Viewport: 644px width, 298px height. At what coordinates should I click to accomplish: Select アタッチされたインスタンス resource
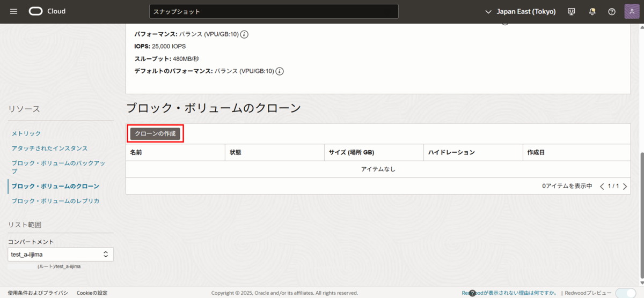pyautogui.click(x=49, y=148)
